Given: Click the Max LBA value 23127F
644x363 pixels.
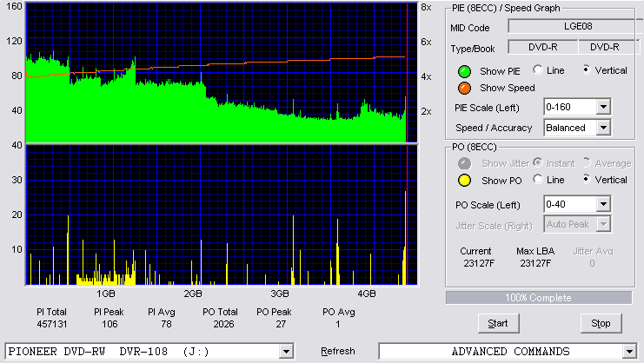Looking at the screenshot, I should (x=535, y=263).
